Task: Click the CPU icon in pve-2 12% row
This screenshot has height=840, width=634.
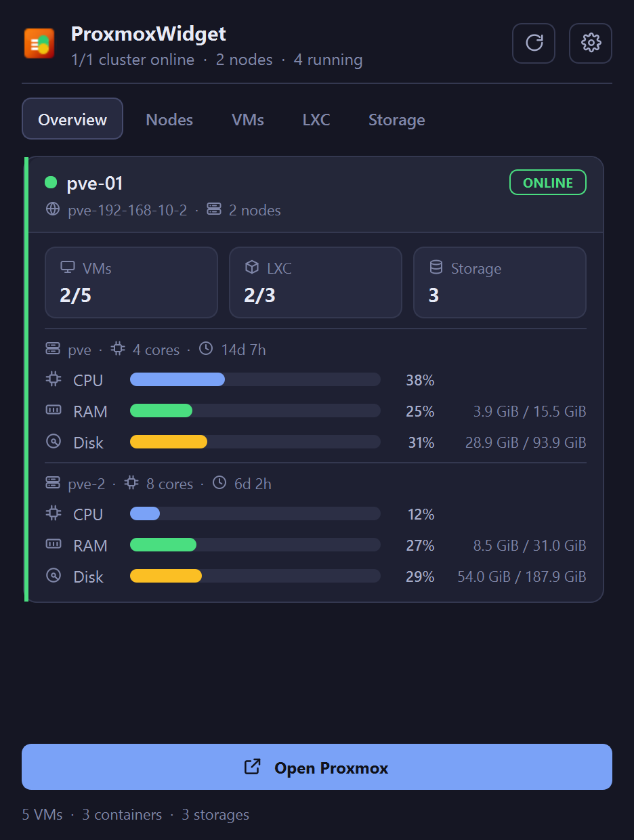Action: (53, 513)
